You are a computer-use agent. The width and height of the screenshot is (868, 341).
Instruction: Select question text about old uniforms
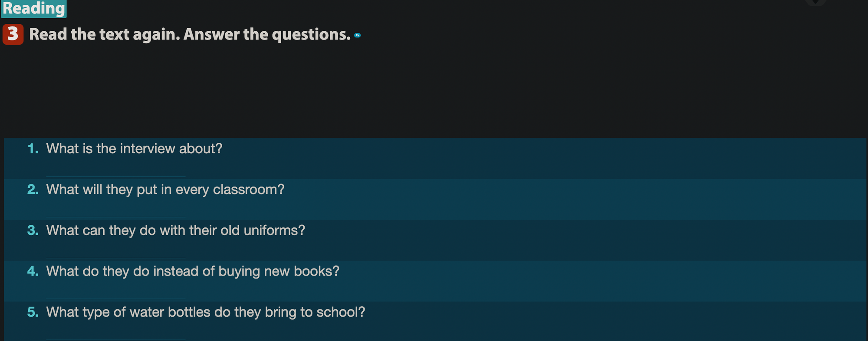[x=175, y=230]
